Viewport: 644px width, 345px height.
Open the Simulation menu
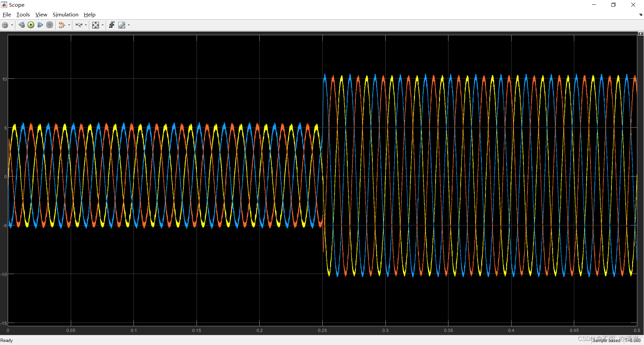65,15
